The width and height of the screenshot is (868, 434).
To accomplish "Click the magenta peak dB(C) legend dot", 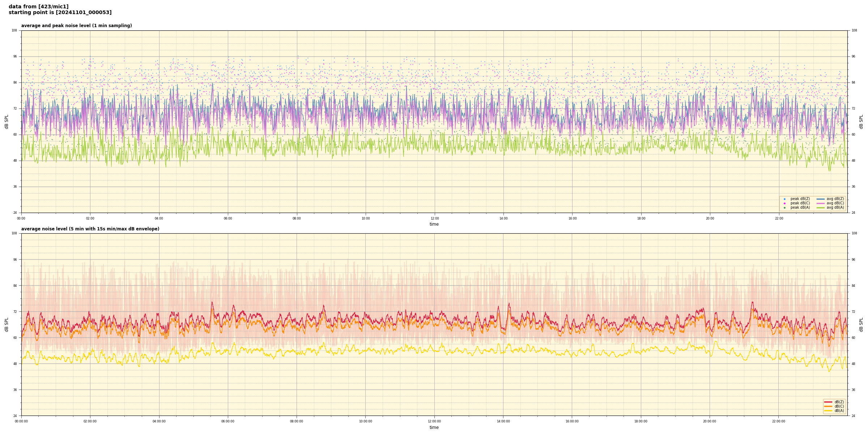I will pyautogui.click(x=784, y=203).
